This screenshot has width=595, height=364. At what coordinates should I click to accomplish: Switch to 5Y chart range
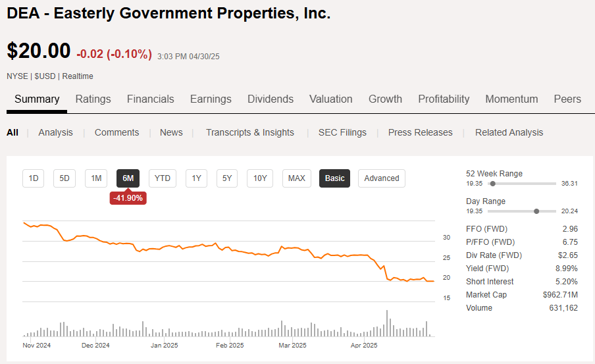click(x=227, y=178)
